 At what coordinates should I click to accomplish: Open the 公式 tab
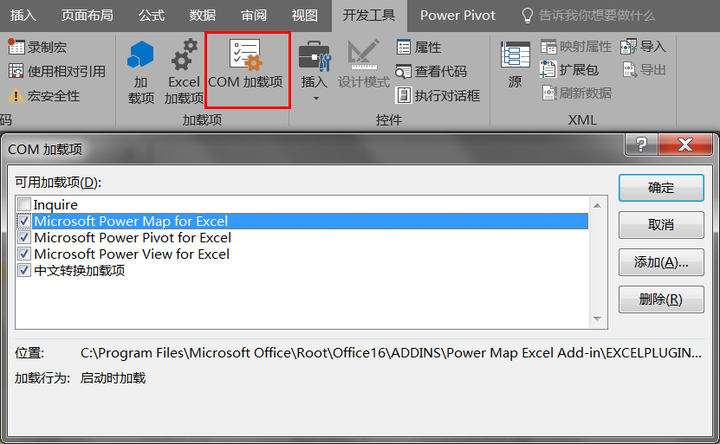151,16
